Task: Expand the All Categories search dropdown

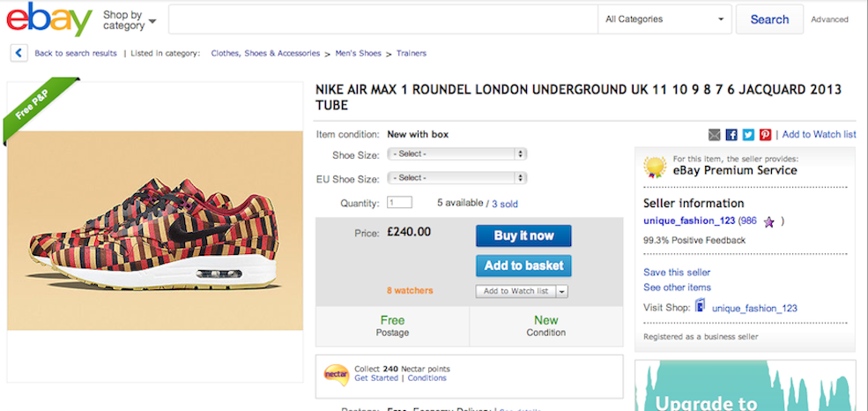Action: pos(664,19)
